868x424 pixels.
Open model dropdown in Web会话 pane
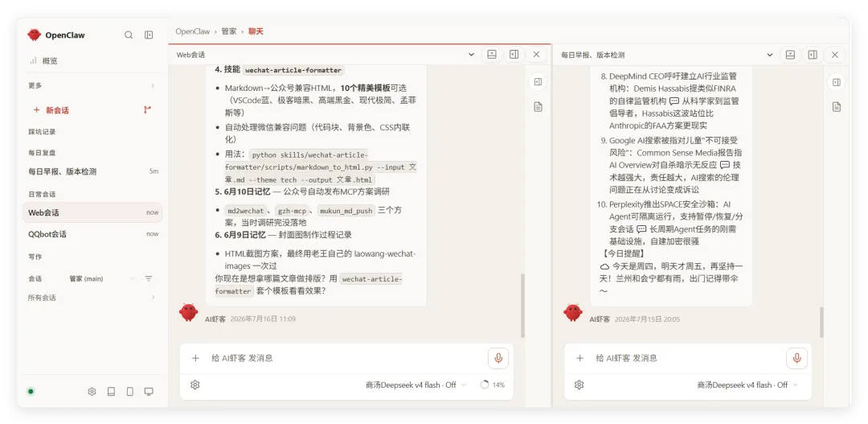click(416, 385)
